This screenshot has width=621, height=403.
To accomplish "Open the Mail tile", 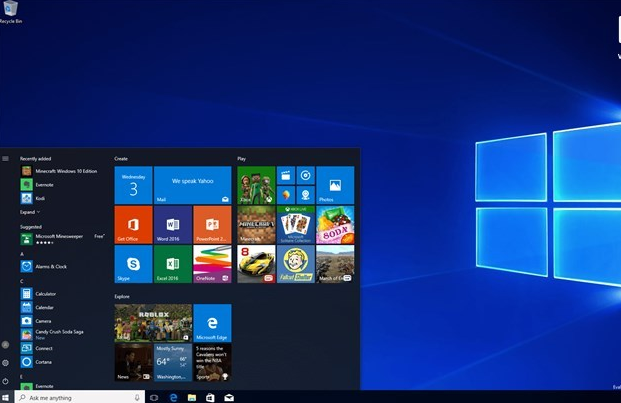I will point(192,185).
